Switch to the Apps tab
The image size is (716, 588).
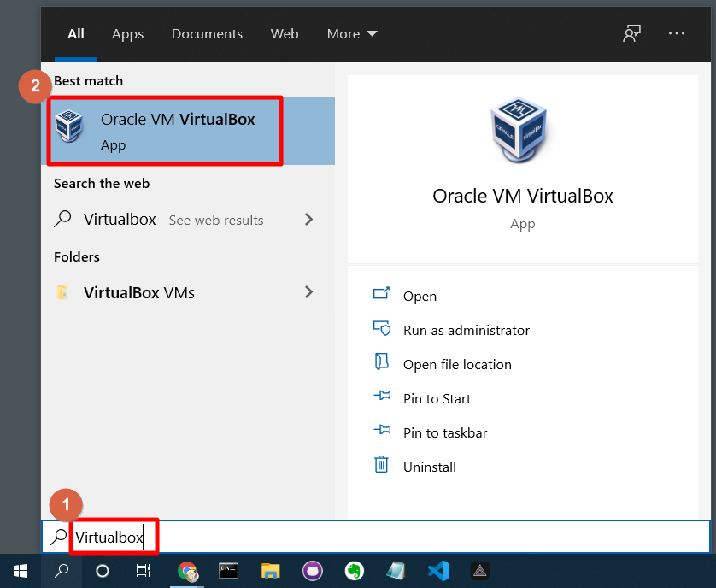coord(128,34)
